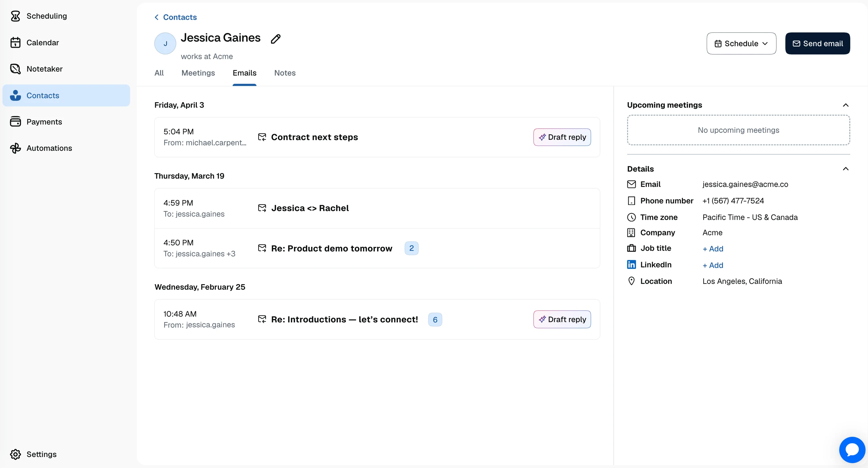Click phone number +1 (567) 477-7524

[x=733, y=201]
